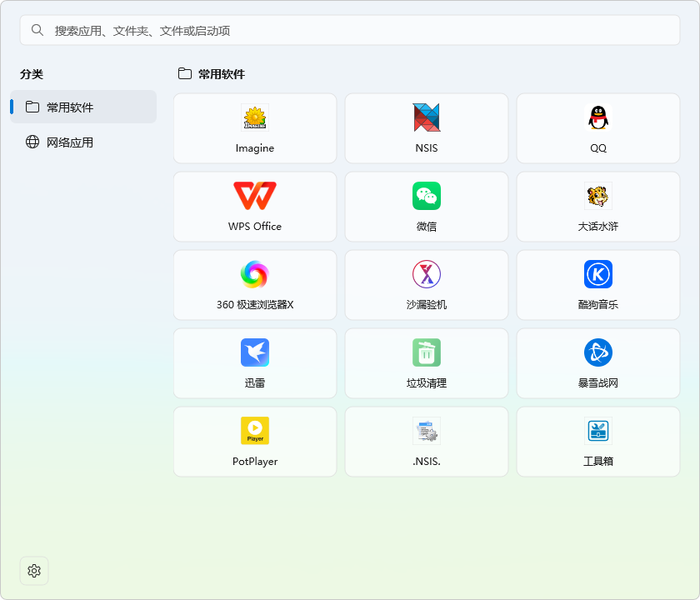Open the 360 极速浏览器X colorful swirl icon
The image size is (700, 600).
255,274
